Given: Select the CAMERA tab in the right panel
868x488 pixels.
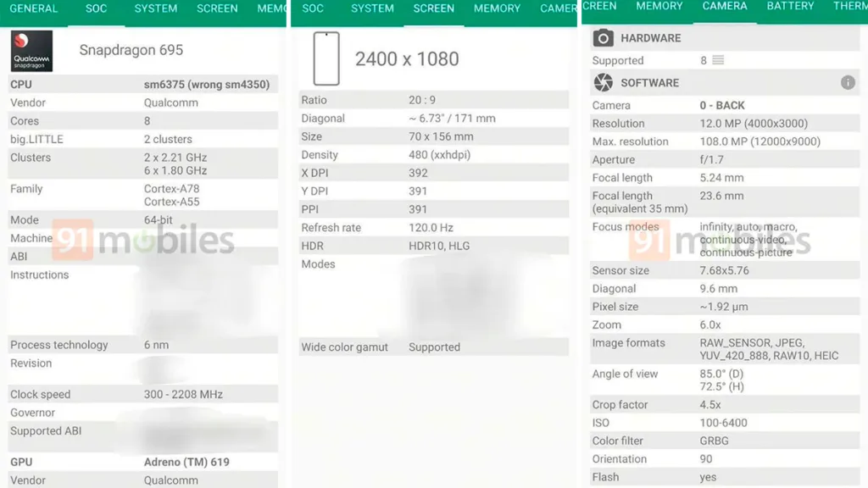Looking at the screenshot, I should tap(725, 6).
